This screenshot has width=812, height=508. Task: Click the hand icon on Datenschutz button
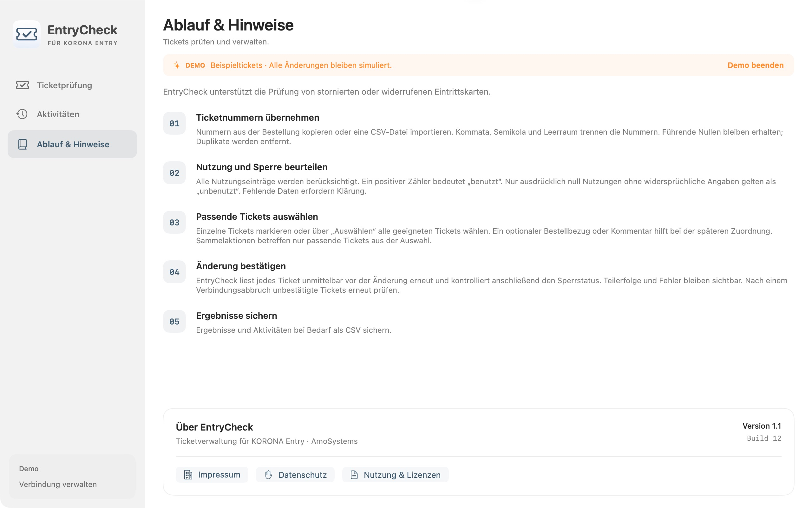pos(268,475)
